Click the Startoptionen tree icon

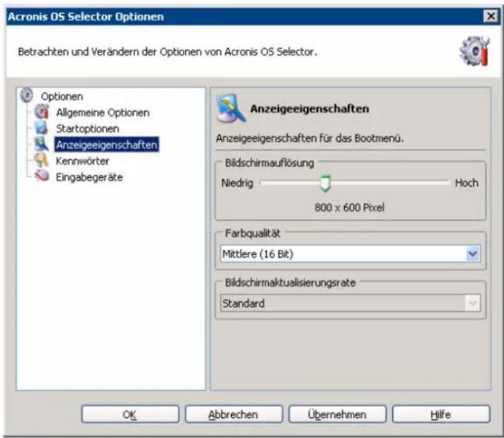tap(42, 128)
